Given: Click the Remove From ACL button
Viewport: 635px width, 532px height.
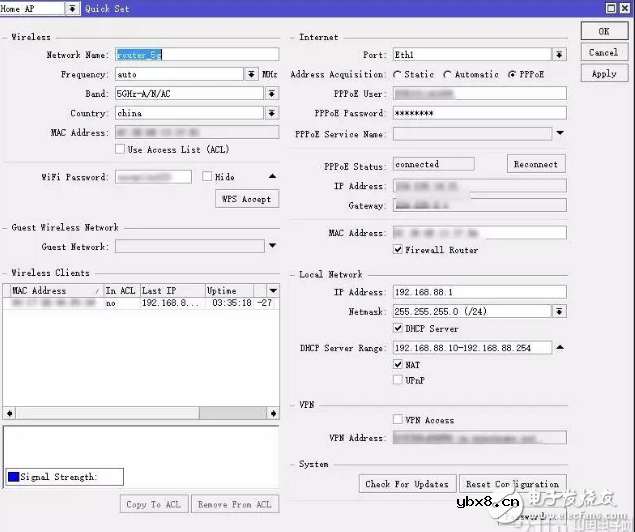Looking at the screenshot, I should tap(235, 504).
